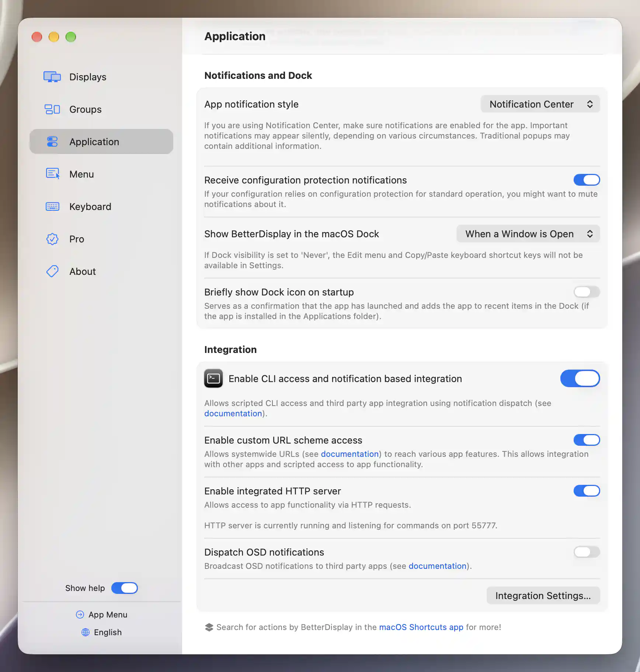This screenshot has width=640, height=672.
Task: Switch to the Groups section
Action: [101, 109]
